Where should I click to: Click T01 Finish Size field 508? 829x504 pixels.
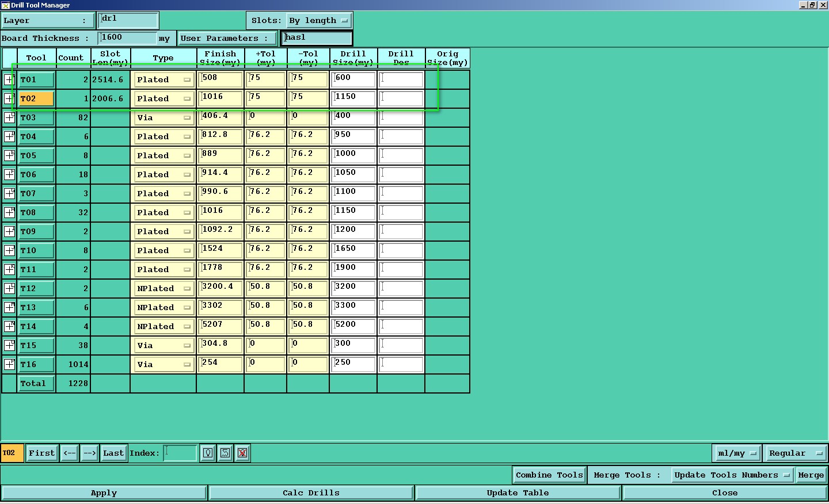point(220,79)
